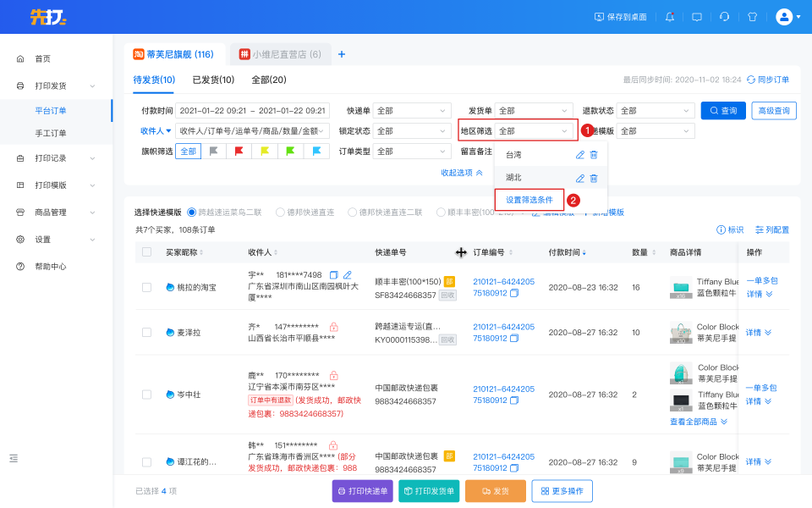This screenshot has height=508, width=812.
Task: Collapse the sidebar with bottom-left icon
Action: [x=14, y=458]
